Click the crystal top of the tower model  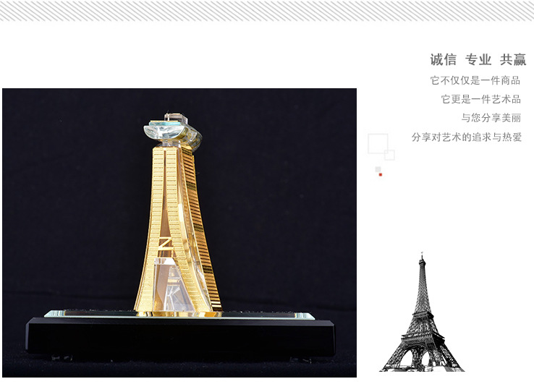point(173,129)
